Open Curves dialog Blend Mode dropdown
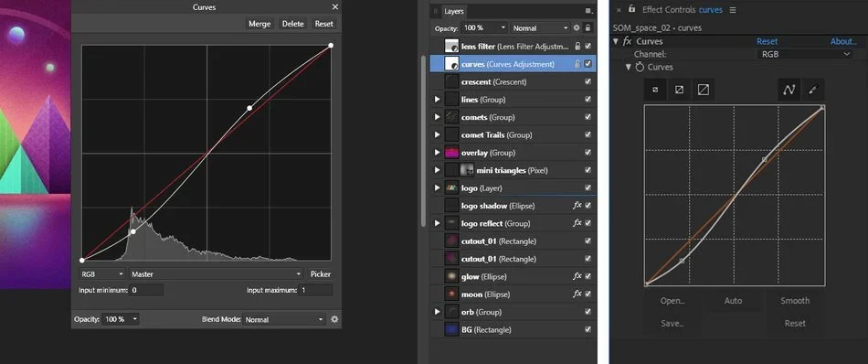868x364 pixels. point(284,320)
